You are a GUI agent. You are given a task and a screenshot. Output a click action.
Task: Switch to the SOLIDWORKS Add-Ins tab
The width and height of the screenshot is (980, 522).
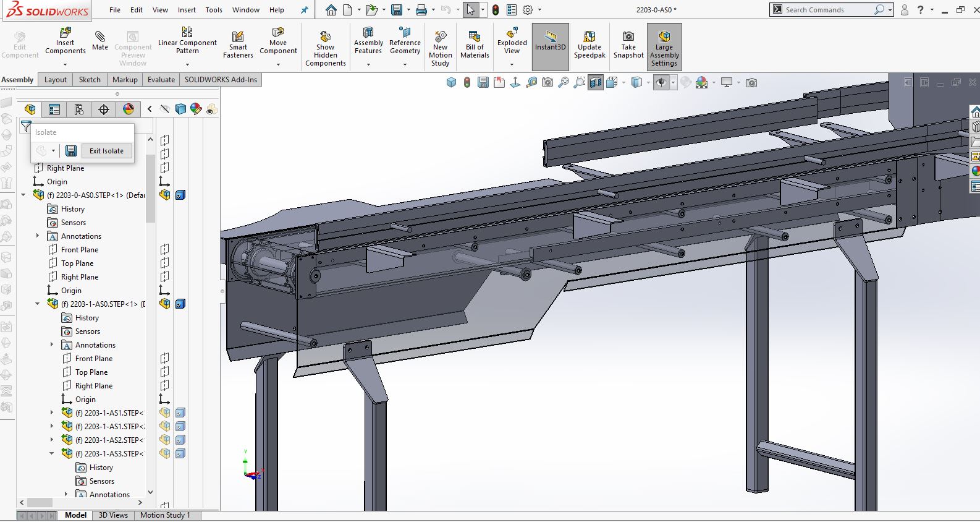tap(221, 80)
